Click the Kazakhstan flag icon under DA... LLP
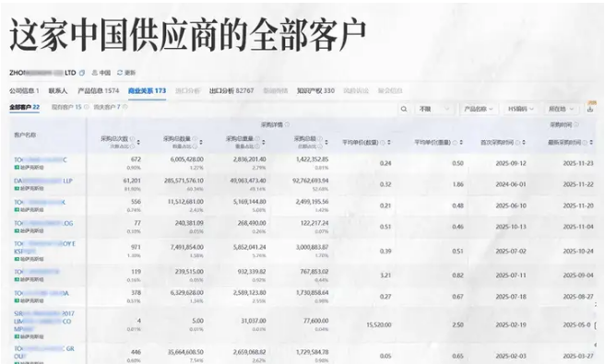 pyautogui.click(x=17, y=189)
